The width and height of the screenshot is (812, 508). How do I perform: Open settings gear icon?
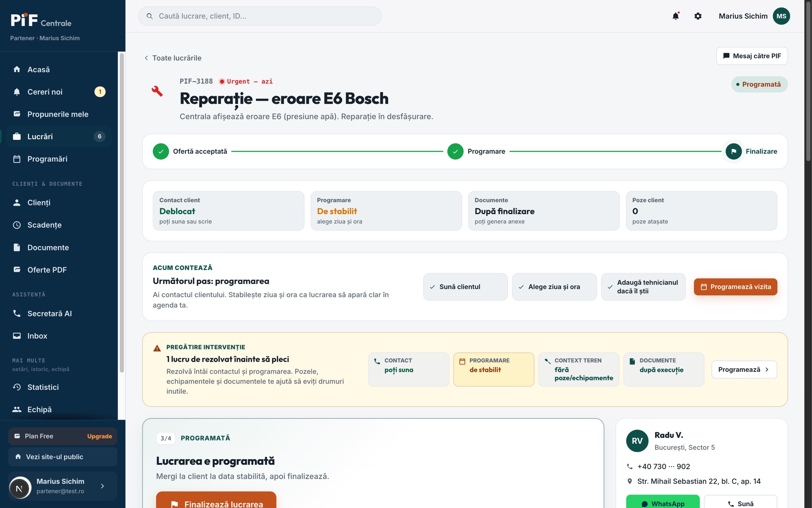coord(698,16)
